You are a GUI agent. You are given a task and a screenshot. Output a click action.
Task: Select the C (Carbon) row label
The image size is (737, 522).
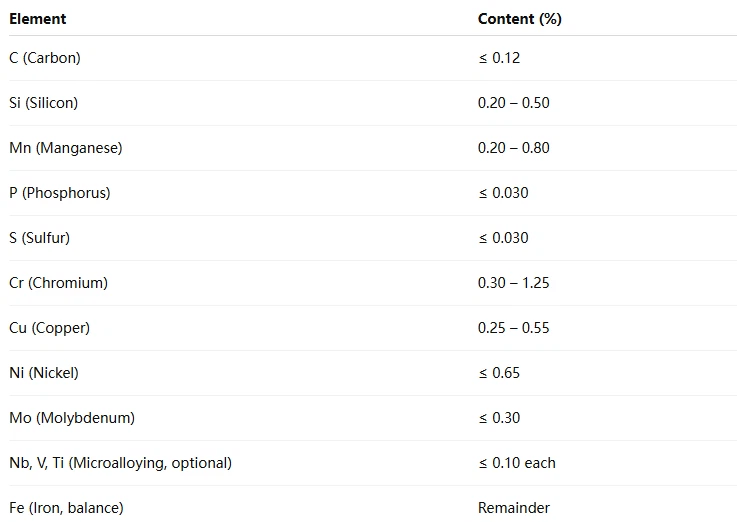pos(45,58)
